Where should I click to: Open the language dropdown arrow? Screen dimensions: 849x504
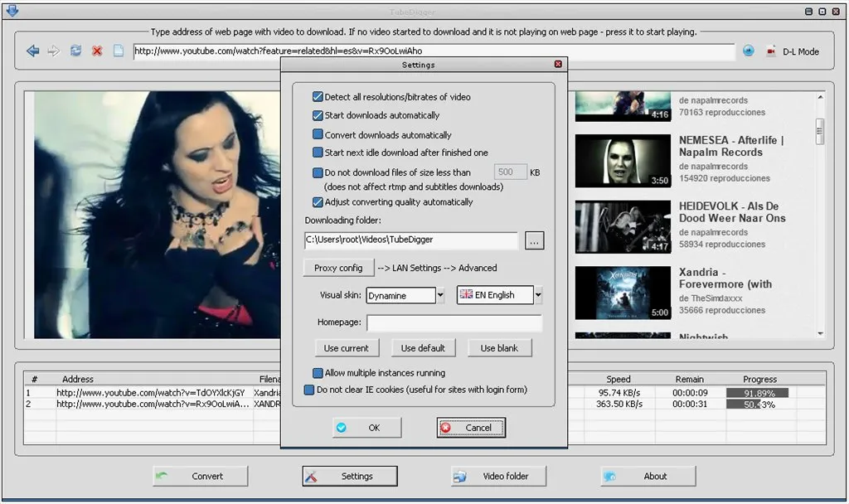(x=538, y=295)
